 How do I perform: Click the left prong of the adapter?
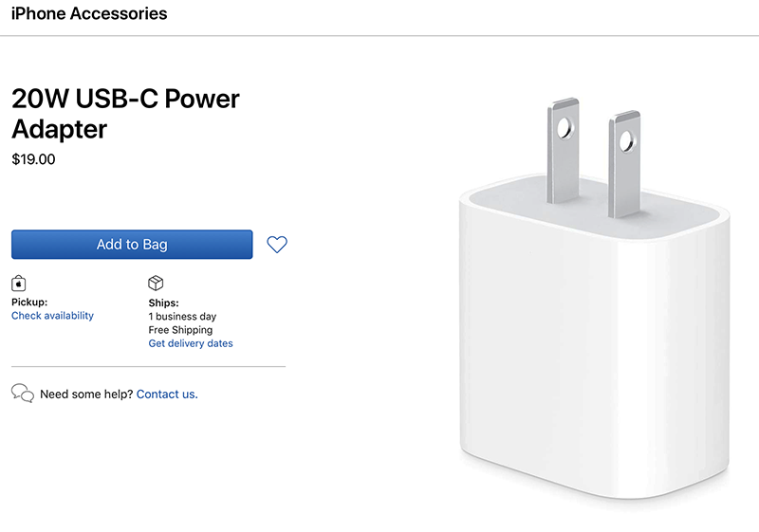[563, 151]
